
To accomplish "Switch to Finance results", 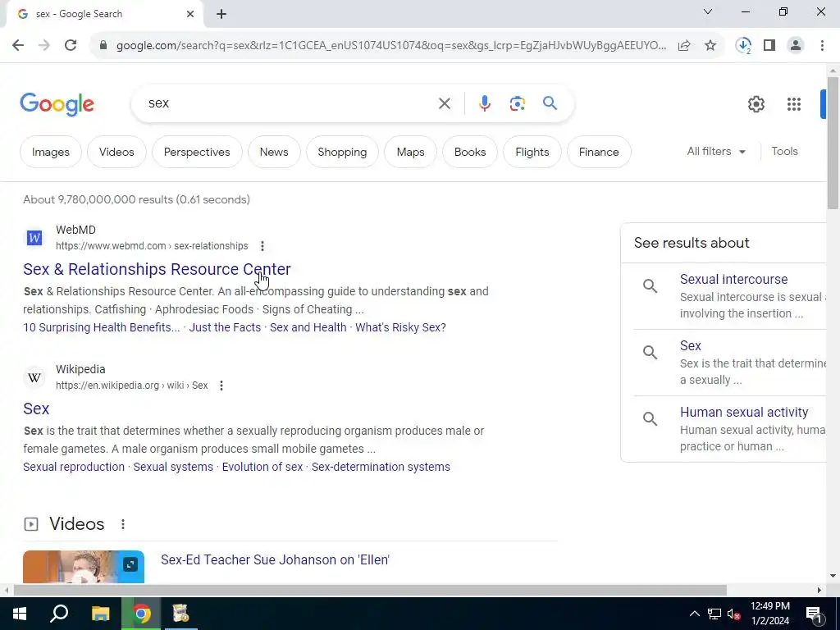I will [599, 152].
